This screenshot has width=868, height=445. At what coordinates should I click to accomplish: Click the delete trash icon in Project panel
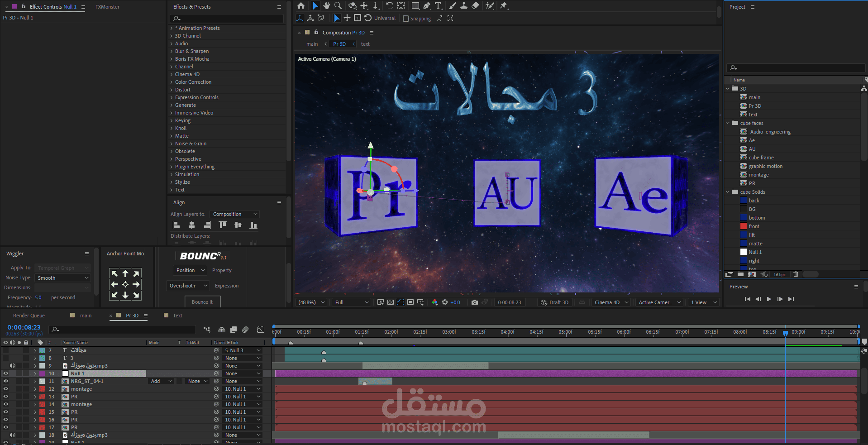796,274
